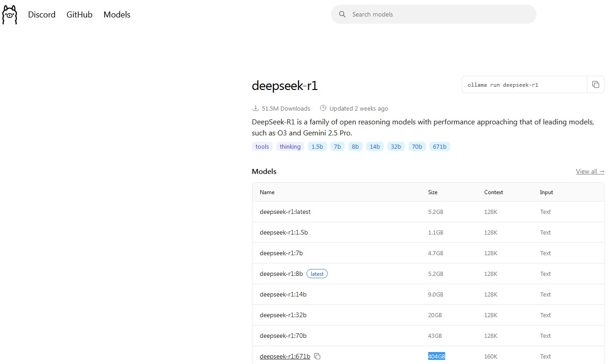The image size is (615, 364).
Task: Click the highlighted 404GB size value
Action: tap(436, 356)
